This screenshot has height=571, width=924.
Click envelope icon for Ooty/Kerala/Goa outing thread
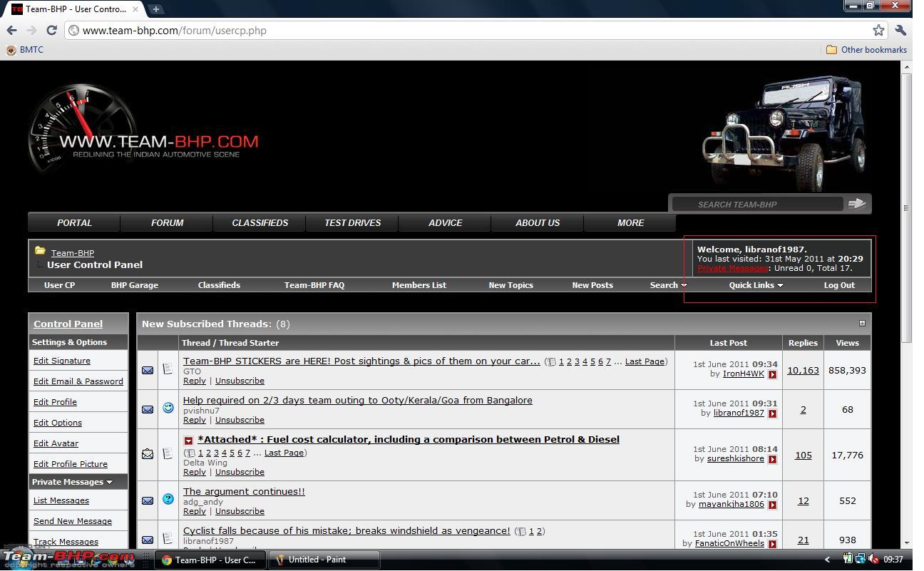point(148,409)
